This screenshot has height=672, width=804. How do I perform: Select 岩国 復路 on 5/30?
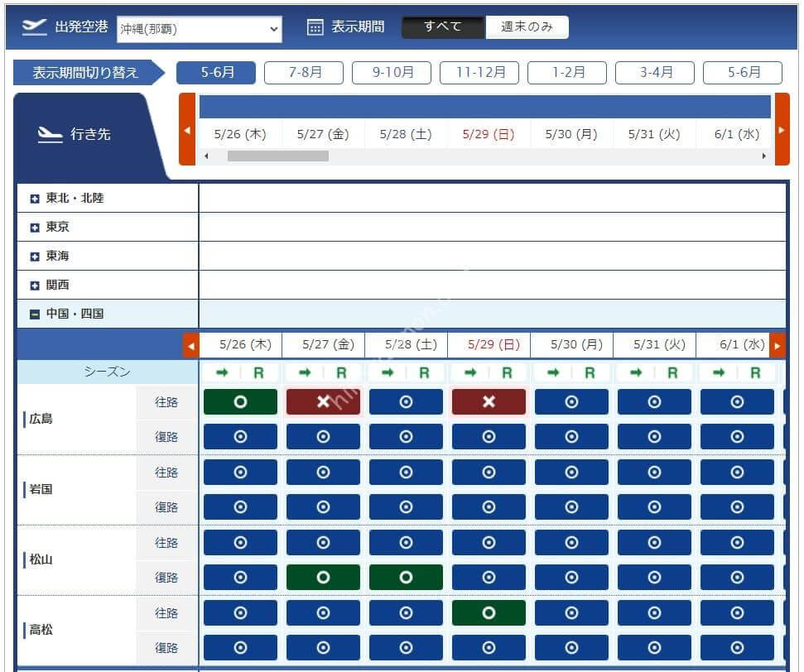(x=571, y=507)
